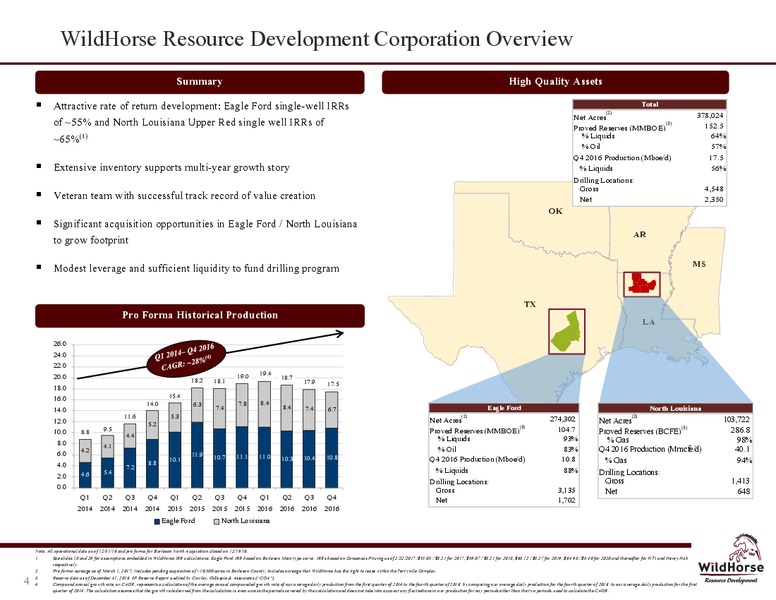
Task: Click the 'Modest leverage and sufficient liquidity' bullet
Action: pos(196,268)
